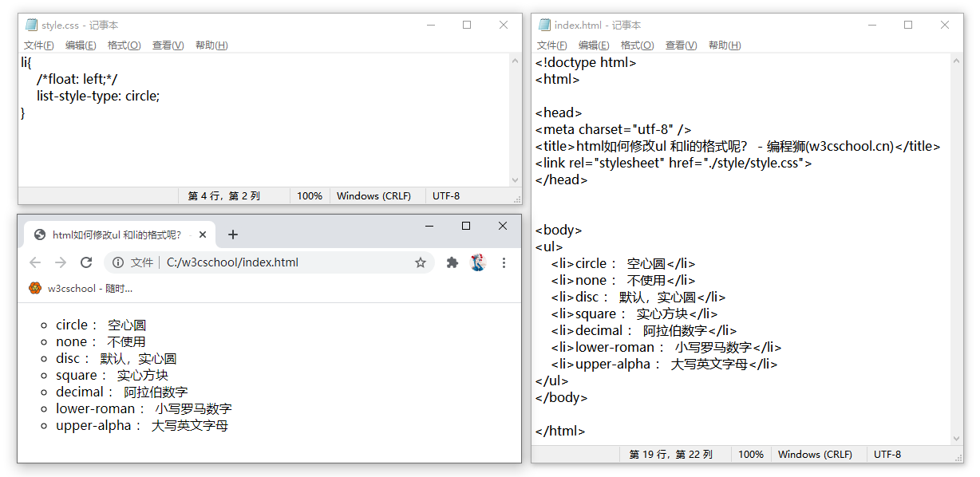
Task: Open the w3cschool bookmark
Action: 80,288
